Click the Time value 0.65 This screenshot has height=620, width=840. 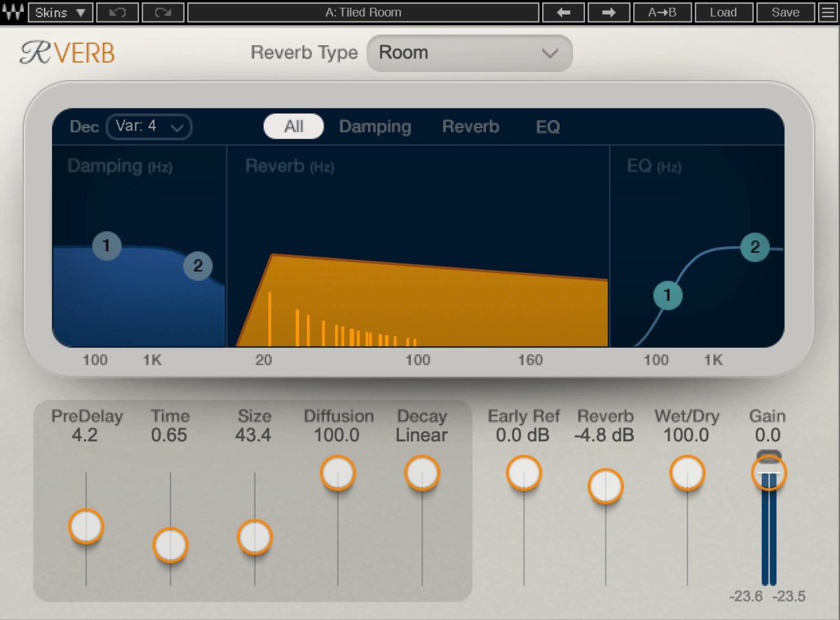[169, 435]
